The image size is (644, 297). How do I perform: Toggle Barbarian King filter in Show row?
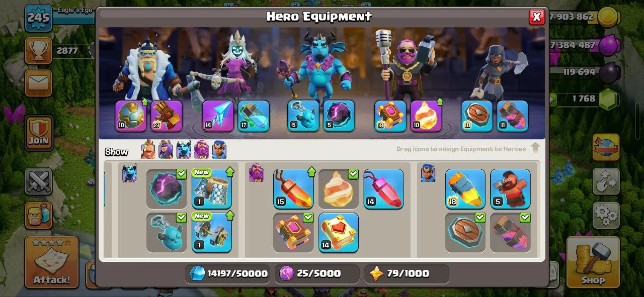click(148, 150)
